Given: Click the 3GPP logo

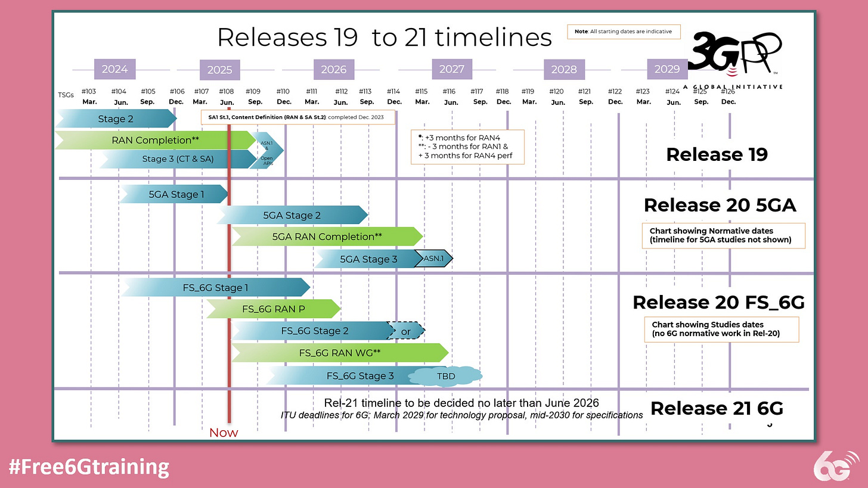Looking at the screenshot, I should tap(735, 59).
